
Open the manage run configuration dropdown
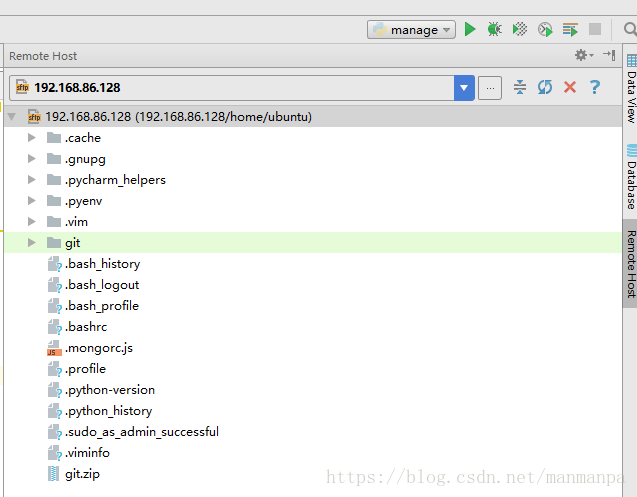[411, 30]
